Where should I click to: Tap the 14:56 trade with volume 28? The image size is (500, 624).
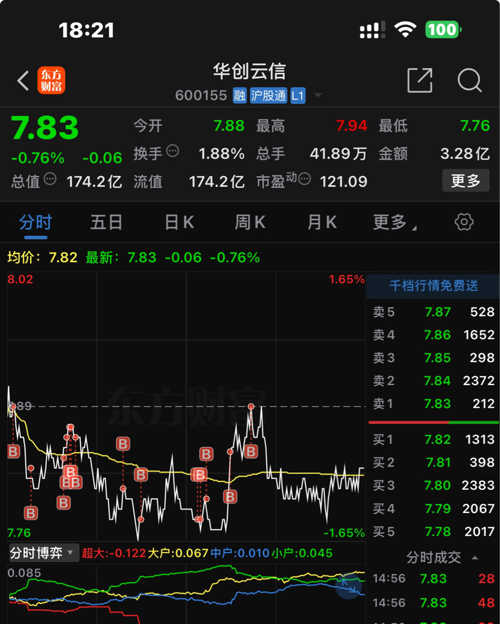[x=433, y=579]
